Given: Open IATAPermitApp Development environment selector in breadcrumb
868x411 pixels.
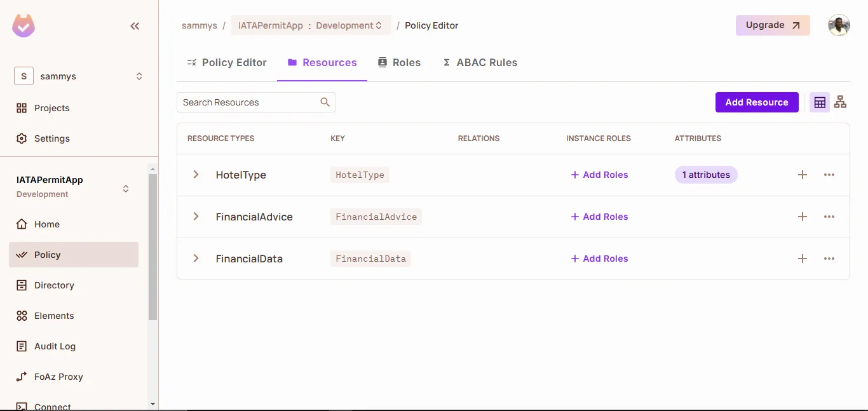Looking at the screenshot, I should 310,25.
